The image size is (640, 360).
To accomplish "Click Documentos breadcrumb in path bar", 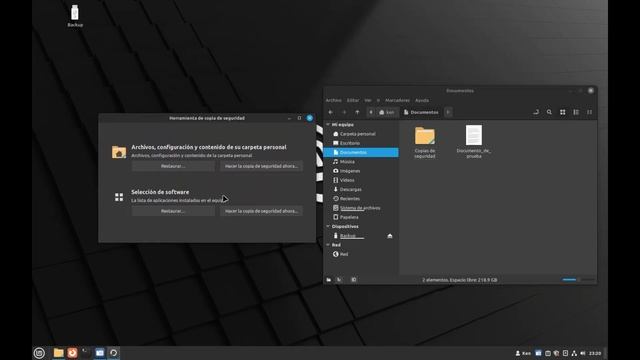I will coord(421,112).
